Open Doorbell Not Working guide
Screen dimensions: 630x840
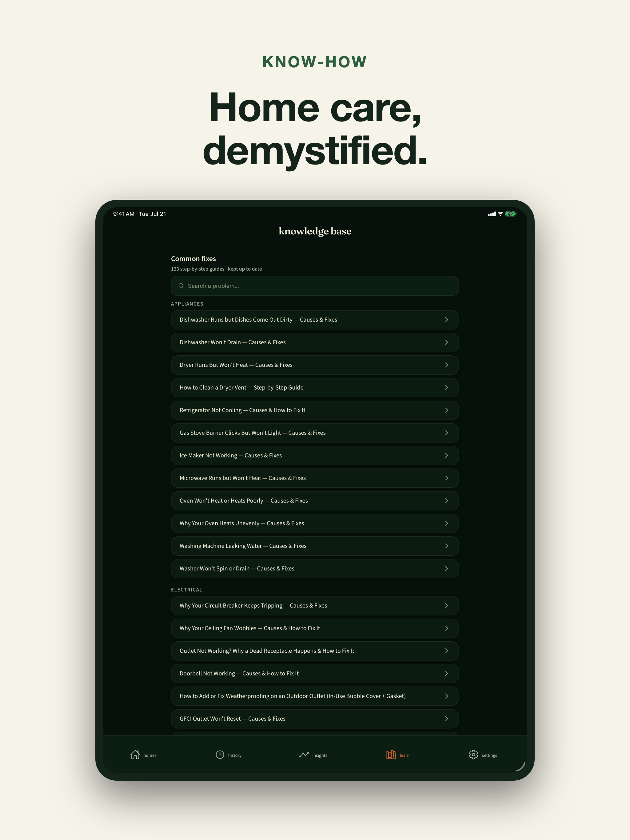(x=315, y=673)
